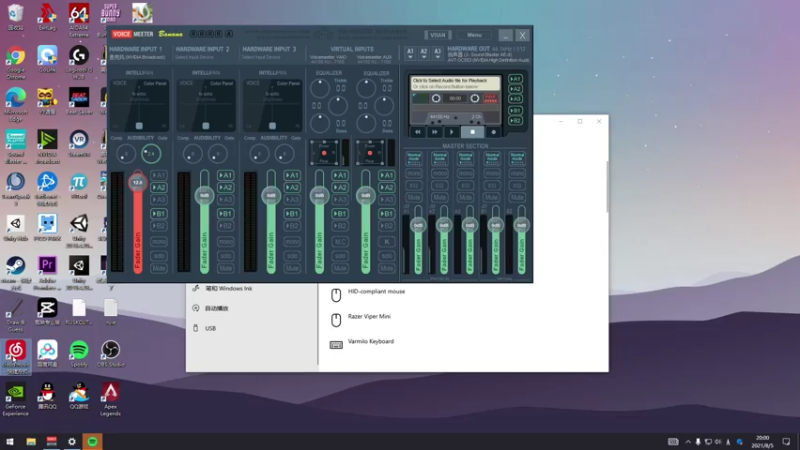Viewport: 800px width, 450px height.
Task: Select device for Hardware Input 1
Action: pyautogui.click(x=137, y=58)
